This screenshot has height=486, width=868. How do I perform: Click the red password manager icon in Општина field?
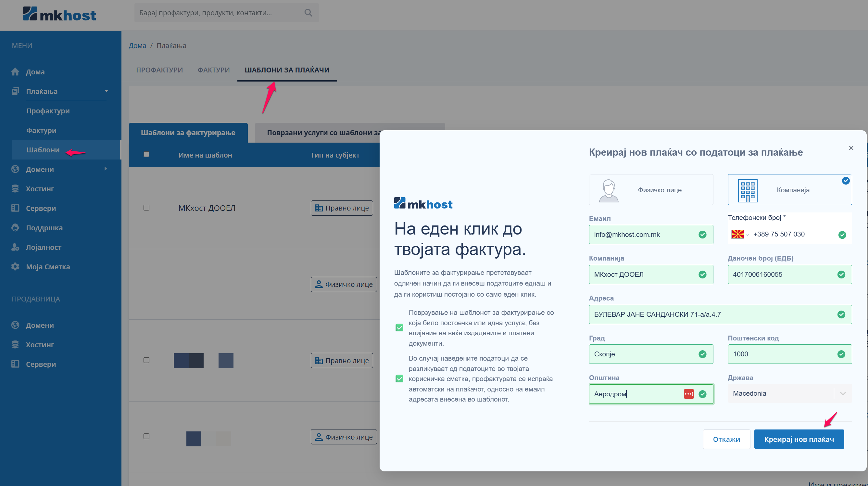(688, 394)
